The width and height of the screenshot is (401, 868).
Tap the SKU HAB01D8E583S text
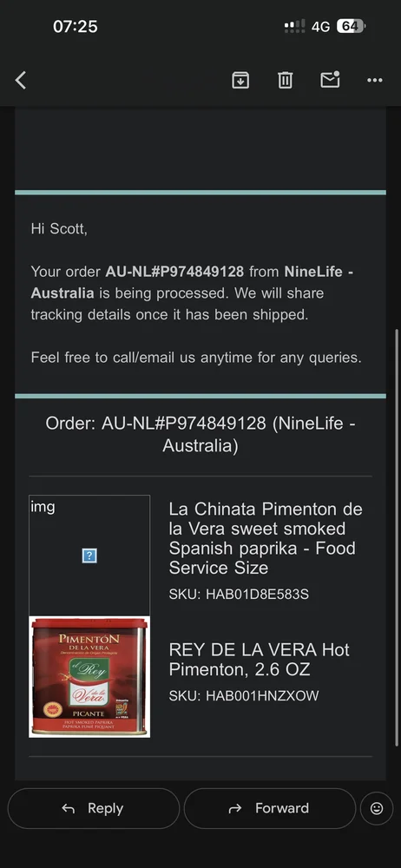coord(239,595)
